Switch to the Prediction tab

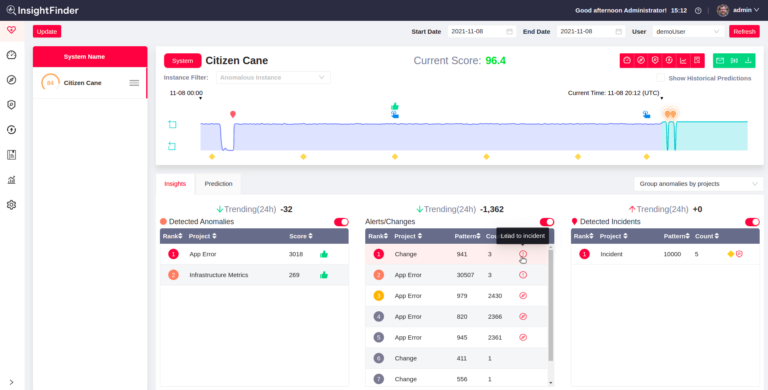pyautogui.click(x=218, y=184)
